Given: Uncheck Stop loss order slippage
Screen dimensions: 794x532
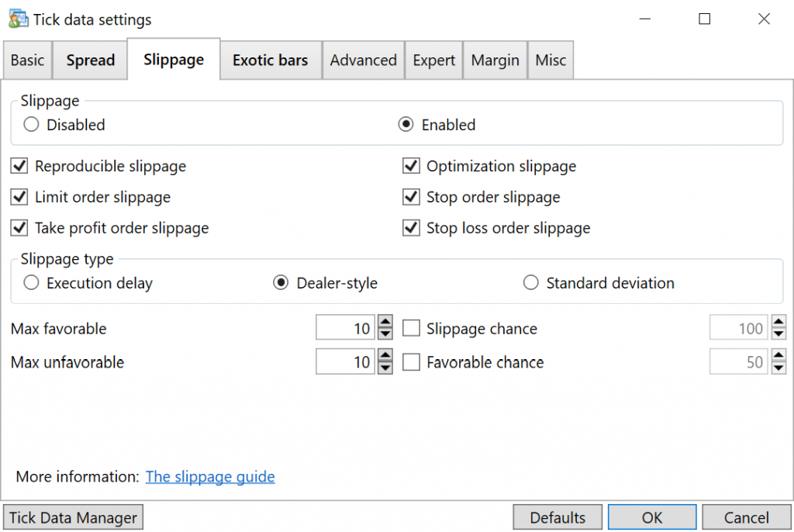Looking at the screenshot, I should (411, 228).
